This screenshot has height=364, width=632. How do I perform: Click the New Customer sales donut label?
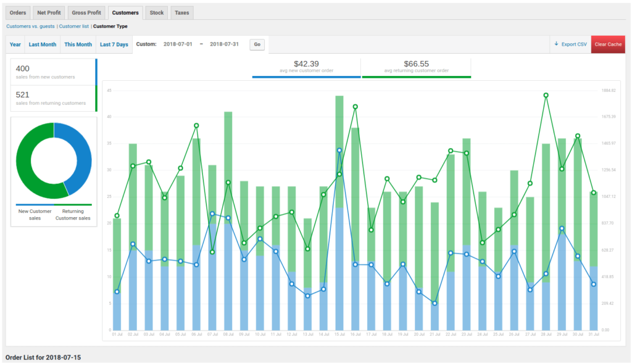pos(35,215)
